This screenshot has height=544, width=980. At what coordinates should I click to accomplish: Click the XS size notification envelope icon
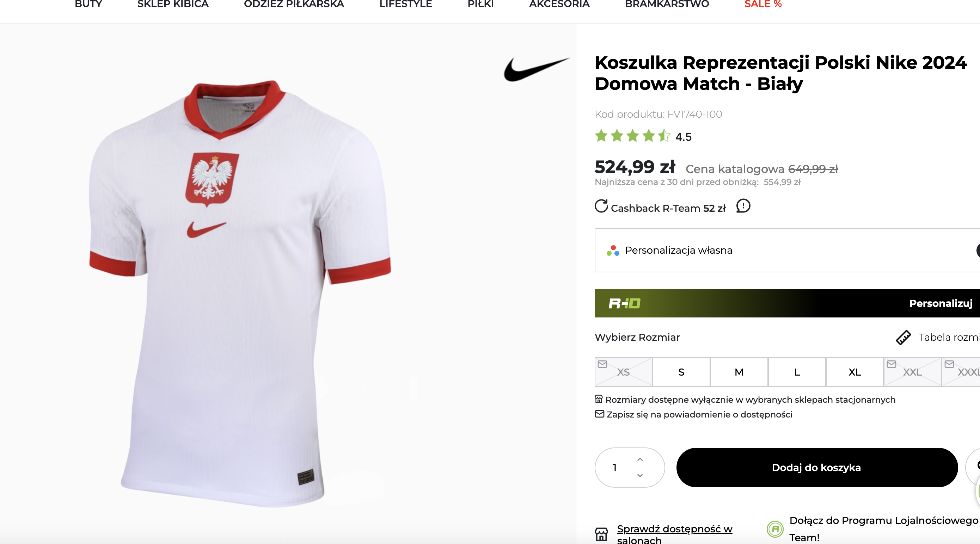pos(602,364)
